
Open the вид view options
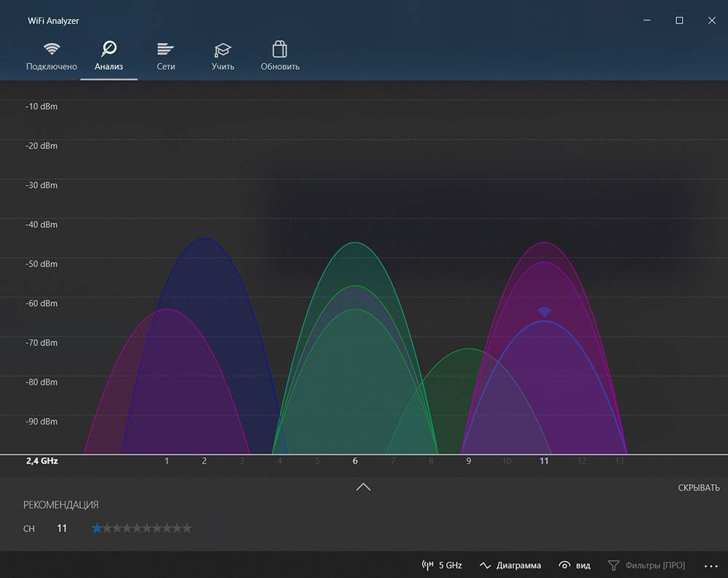pyautogui.click(x=575, y=565)
